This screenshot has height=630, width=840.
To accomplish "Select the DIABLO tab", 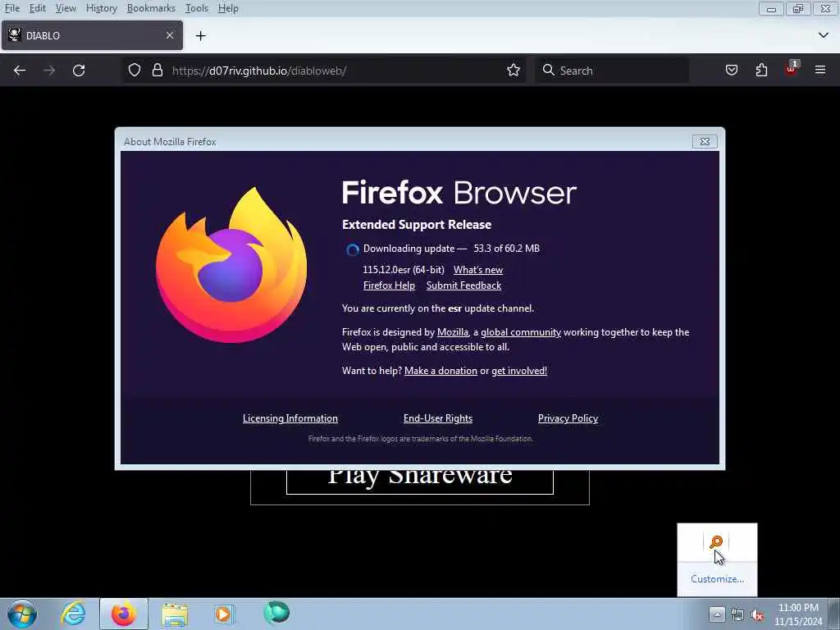I will tap(92, 35).
